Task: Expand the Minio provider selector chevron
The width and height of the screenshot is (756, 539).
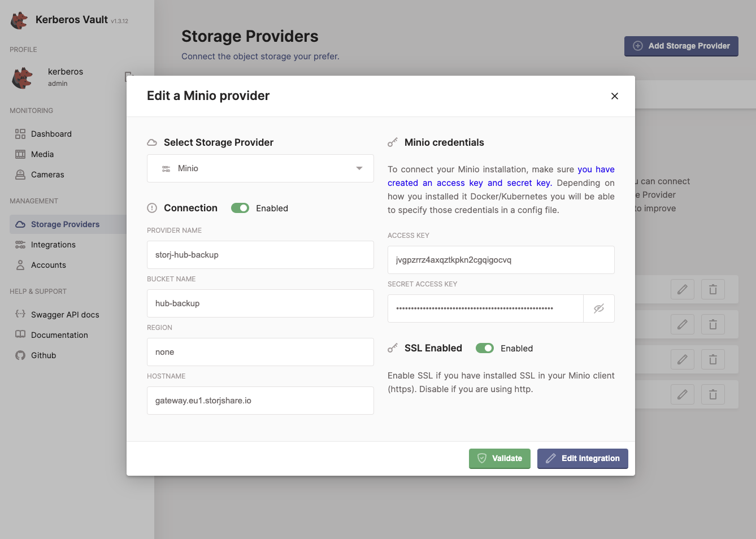Action: pyautogui.click(x=359, y=168)
